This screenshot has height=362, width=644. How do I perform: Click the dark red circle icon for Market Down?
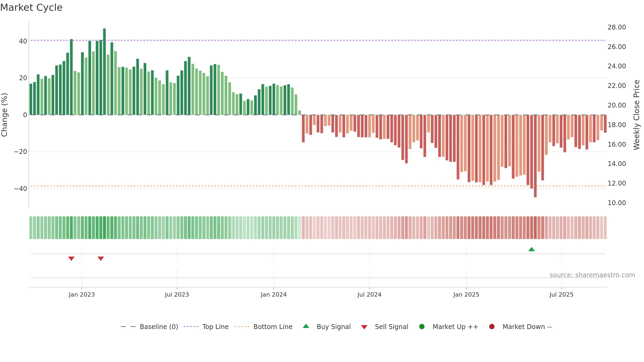coord(492,327)
